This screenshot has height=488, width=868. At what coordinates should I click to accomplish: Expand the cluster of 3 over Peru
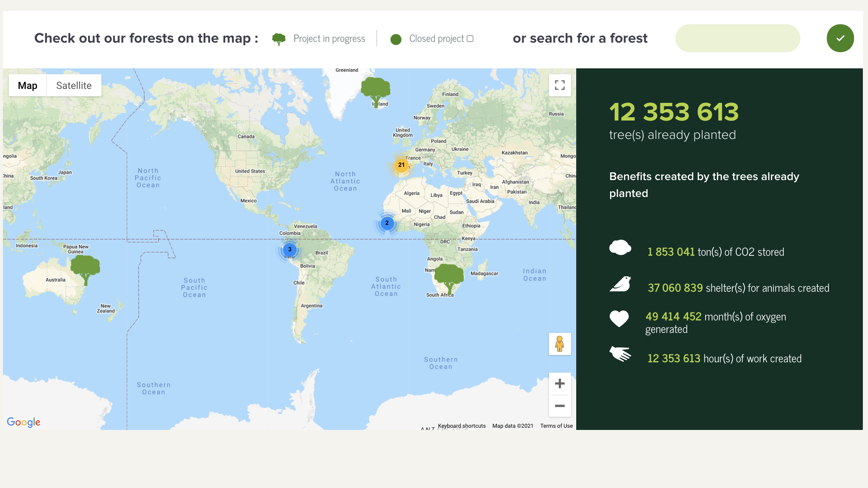tap(290, 250)
